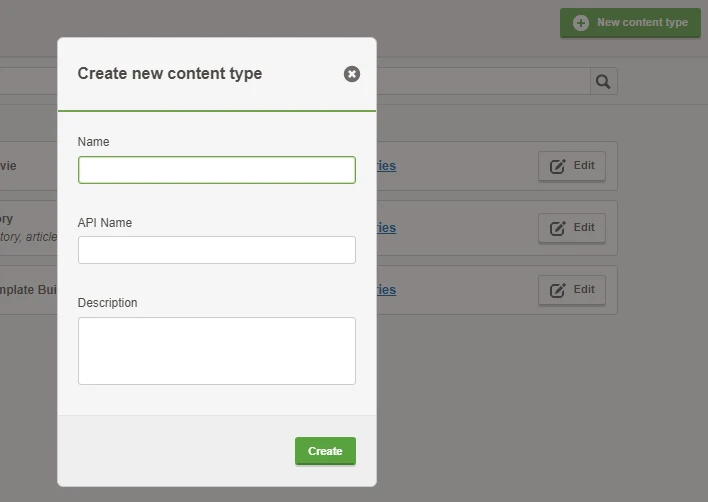
Task: Click Edit in the 'tory, article' row
Action: 572,228
